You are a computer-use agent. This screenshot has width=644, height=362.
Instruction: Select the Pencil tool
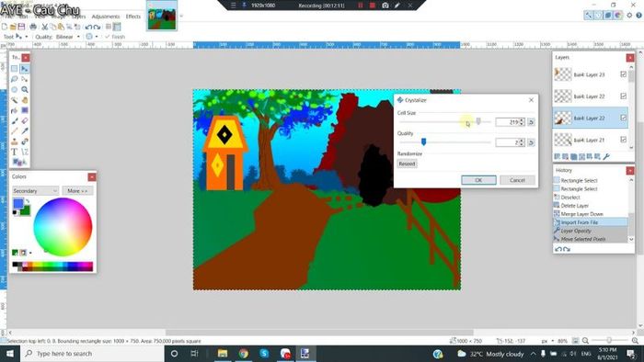[15, 131]
